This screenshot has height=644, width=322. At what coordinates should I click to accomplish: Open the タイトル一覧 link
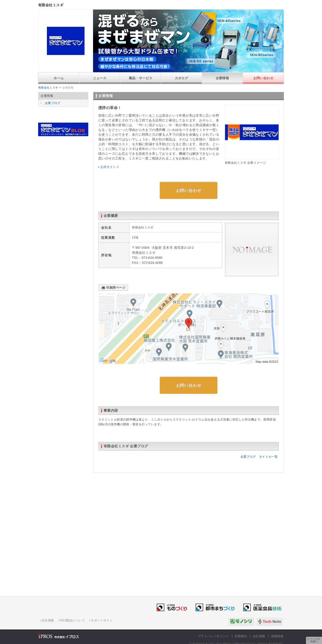click(268, 457)
